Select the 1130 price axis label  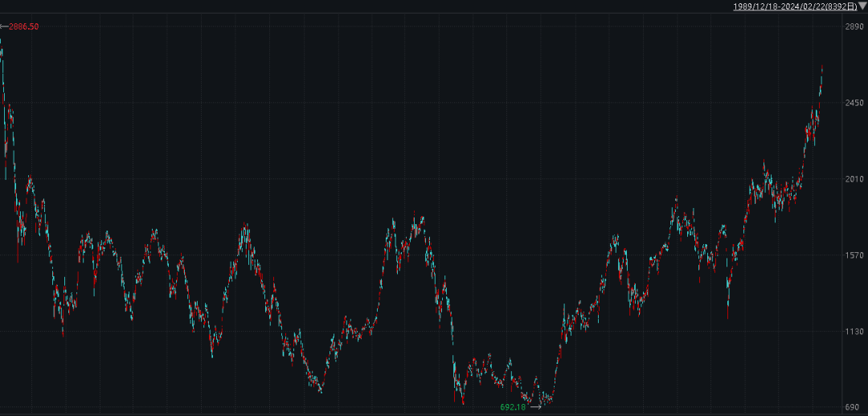(x=853, y=332)
